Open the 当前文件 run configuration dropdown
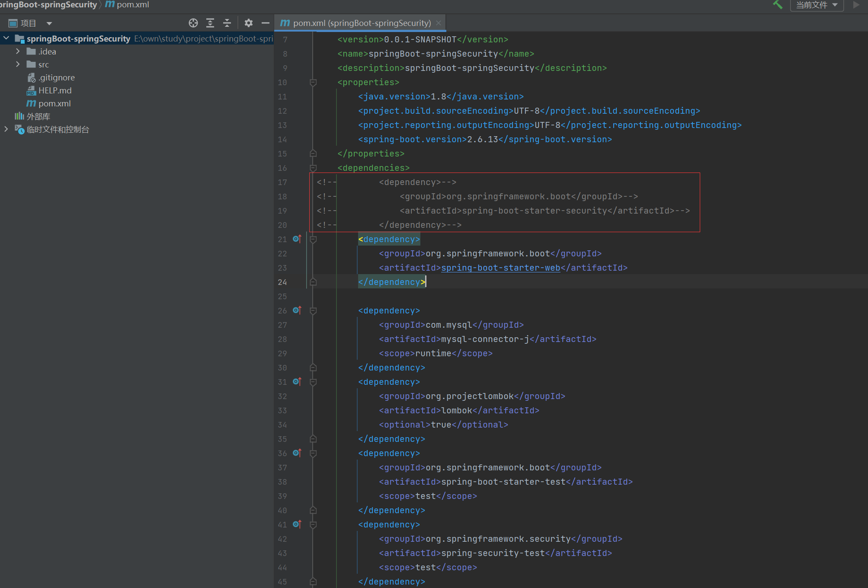The height and width of the screenshot is (588, 868). click(817, 5)
